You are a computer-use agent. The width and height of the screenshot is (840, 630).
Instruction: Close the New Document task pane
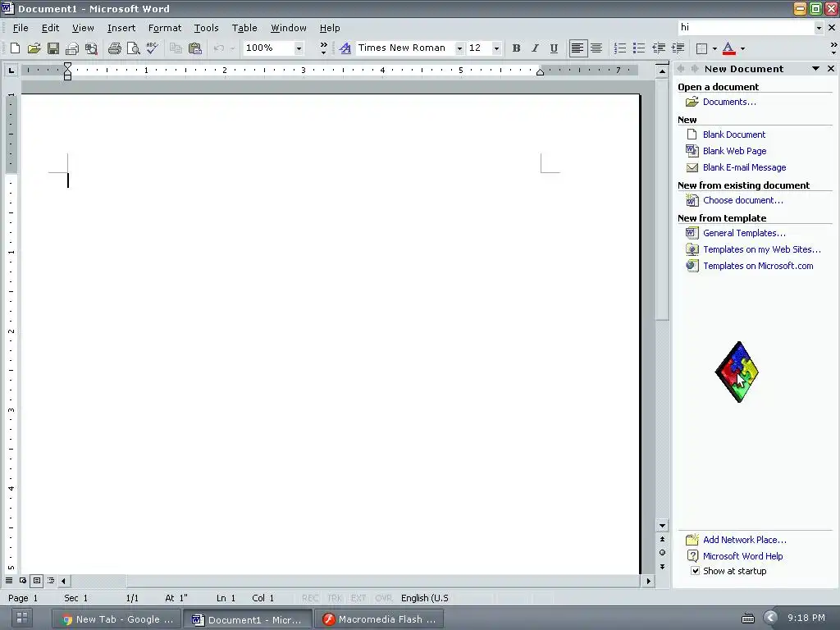[831, 69]
